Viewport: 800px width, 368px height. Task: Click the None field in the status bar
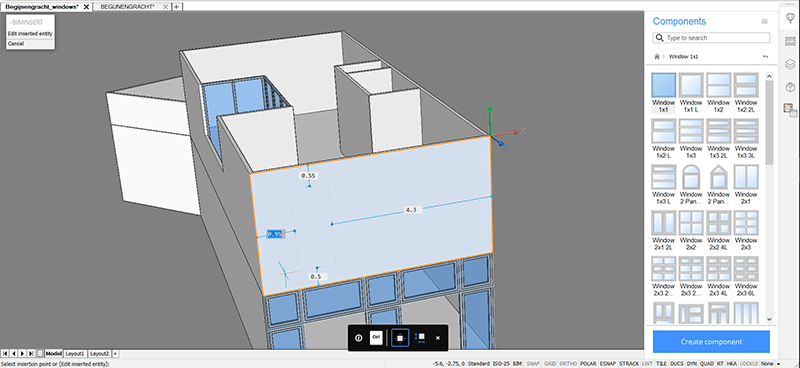point(767,363)
